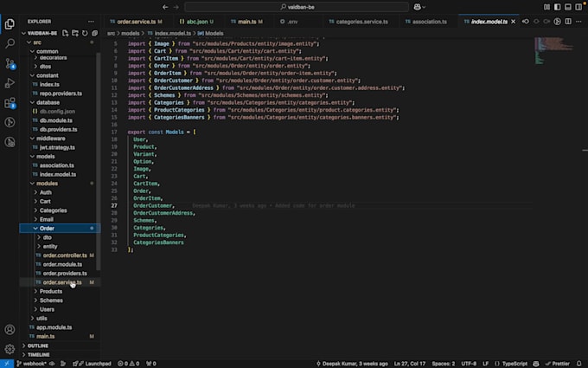Open Source Control view with badge
The image size is (588, 368).
point(10,63)
